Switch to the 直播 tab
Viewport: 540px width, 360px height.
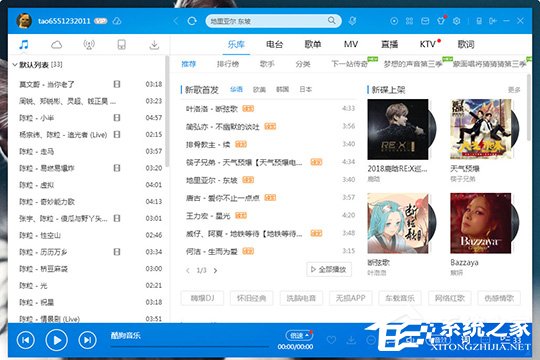click(390, 44)
